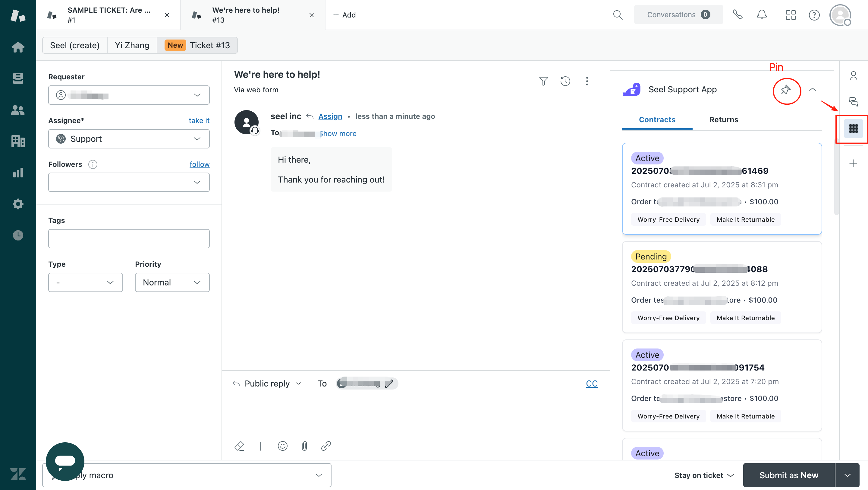
Task: Open notifications bell icon
Action: 762,15
